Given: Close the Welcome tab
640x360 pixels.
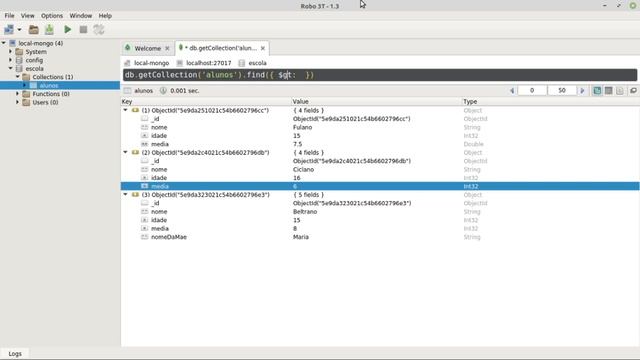Looking at the screenshot, I should pyautogui.click(x=167, y=48).
